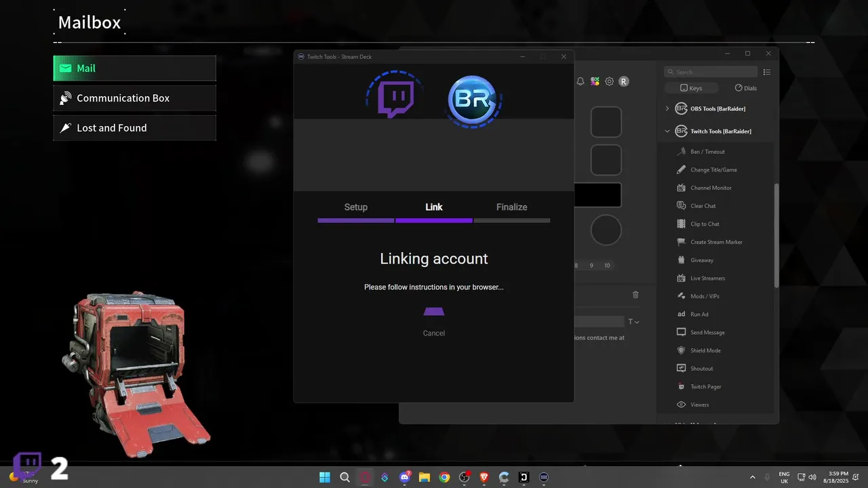The image size is (868, 488).
Task: Click the Linking account heading
Action: pyautogui.click(x=434, y=259)
